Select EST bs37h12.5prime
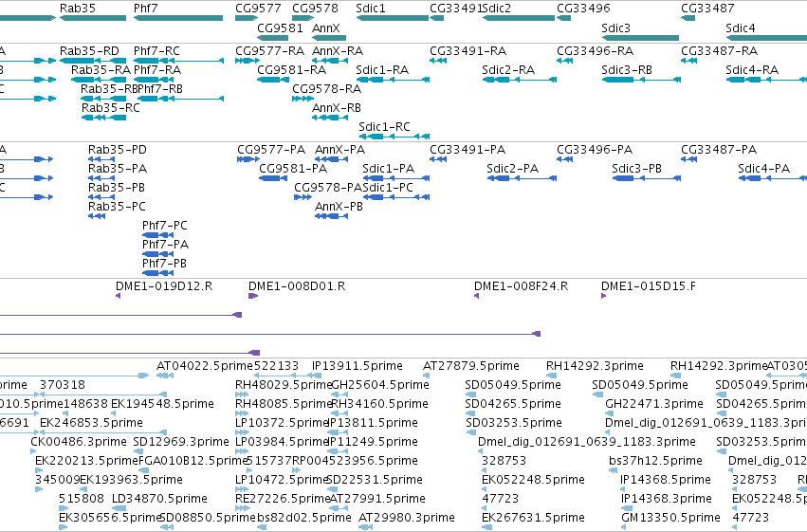The image size is (807, 532). coord(655,461)
